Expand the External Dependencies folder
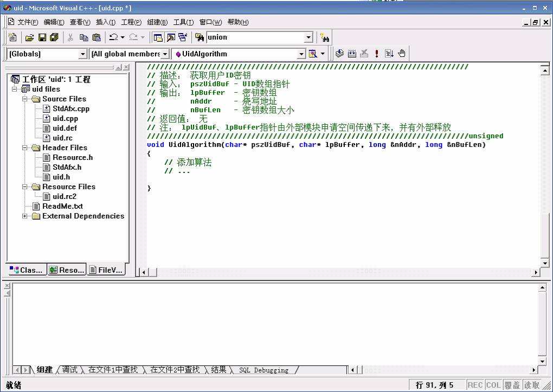 coord(25,216)
